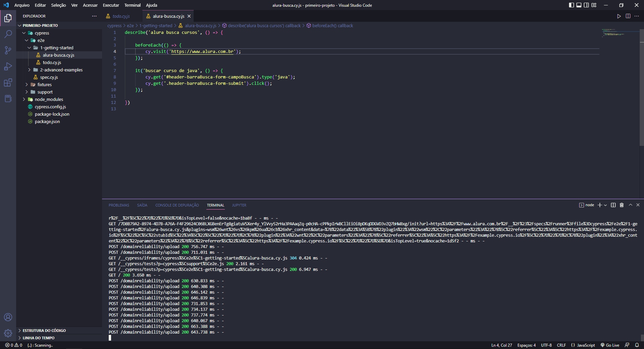Expand the fixtures folder
The width and height of the screenshot is (644, 349).
[x=27, y=84]
